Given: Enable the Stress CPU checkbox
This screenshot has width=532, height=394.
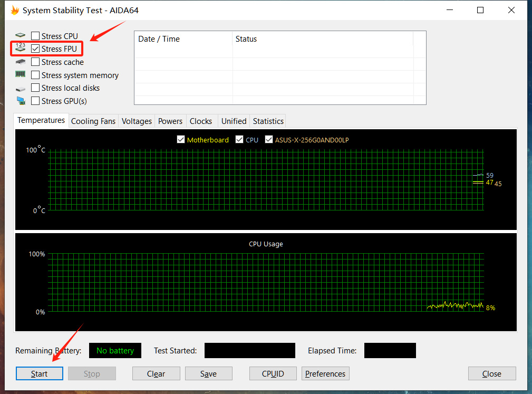Looking at the screenshot, I should (x=35, y=36).
